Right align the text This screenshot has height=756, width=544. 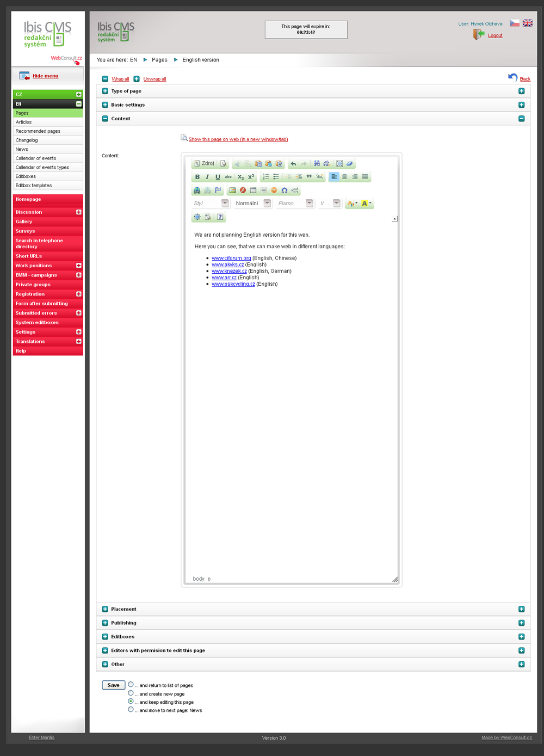(355, 177)
